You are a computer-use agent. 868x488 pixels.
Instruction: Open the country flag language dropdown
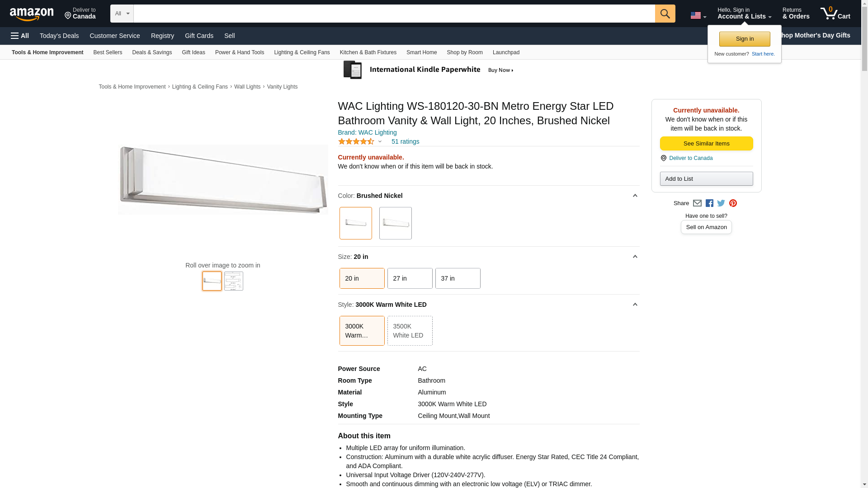(x=698, y=15)
